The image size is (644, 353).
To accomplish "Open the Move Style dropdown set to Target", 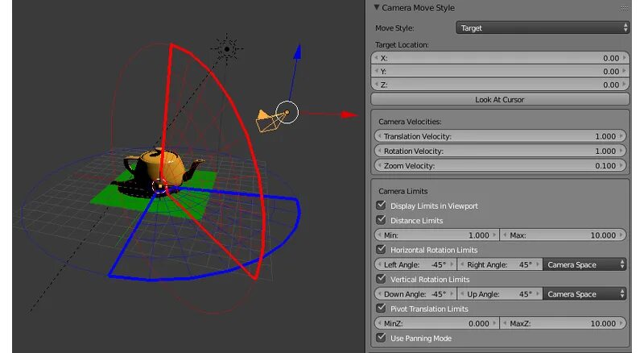I will point(543,27).
